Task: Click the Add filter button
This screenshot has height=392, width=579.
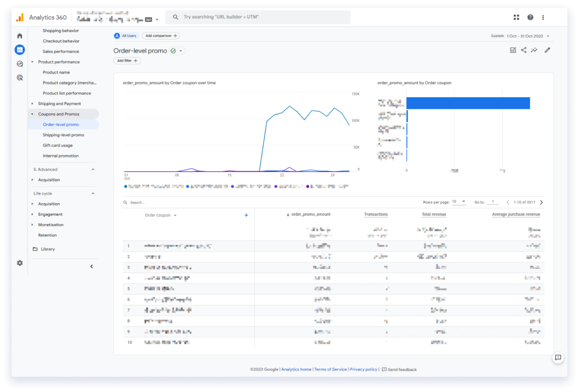Action: tap(126, 61)
